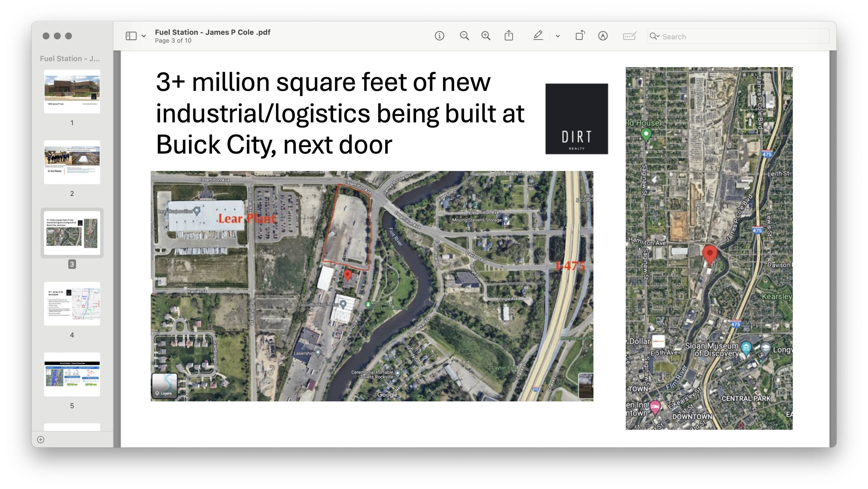Show the Markup toolbar
The image size is (868, 489).
pos(602,36)
